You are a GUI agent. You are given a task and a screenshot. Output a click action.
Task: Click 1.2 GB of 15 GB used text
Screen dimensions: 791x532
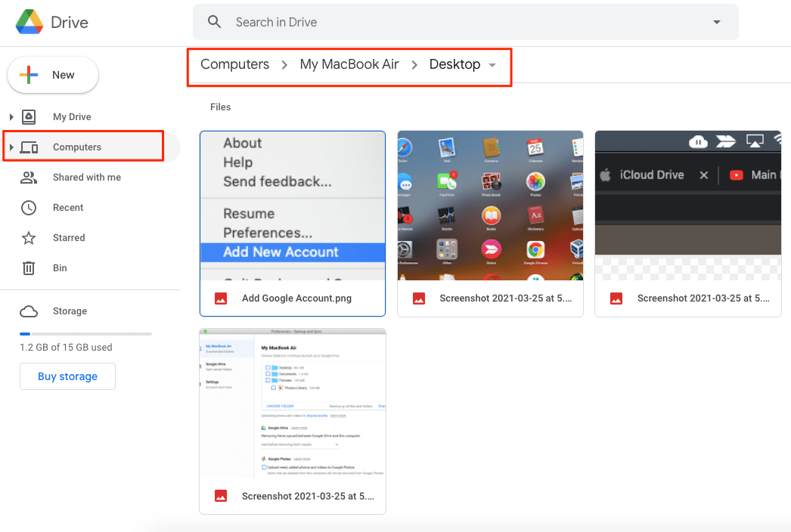66,348
